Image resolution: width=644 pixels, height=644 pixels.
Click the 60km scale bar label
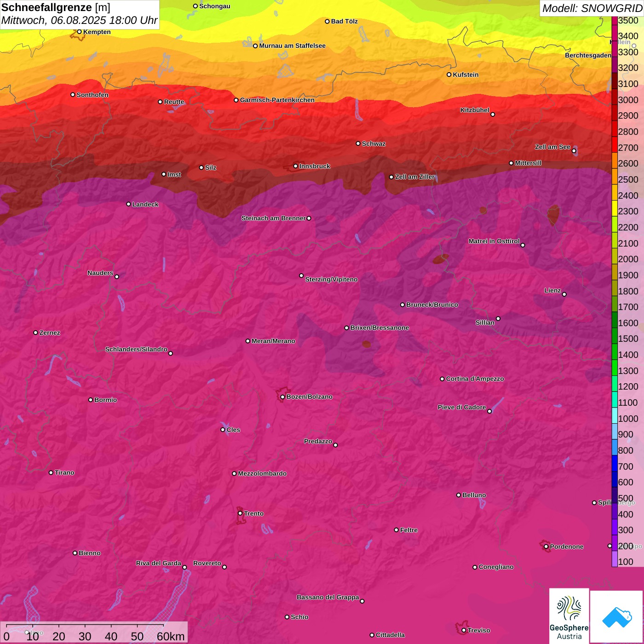click(x=171, y=636)
